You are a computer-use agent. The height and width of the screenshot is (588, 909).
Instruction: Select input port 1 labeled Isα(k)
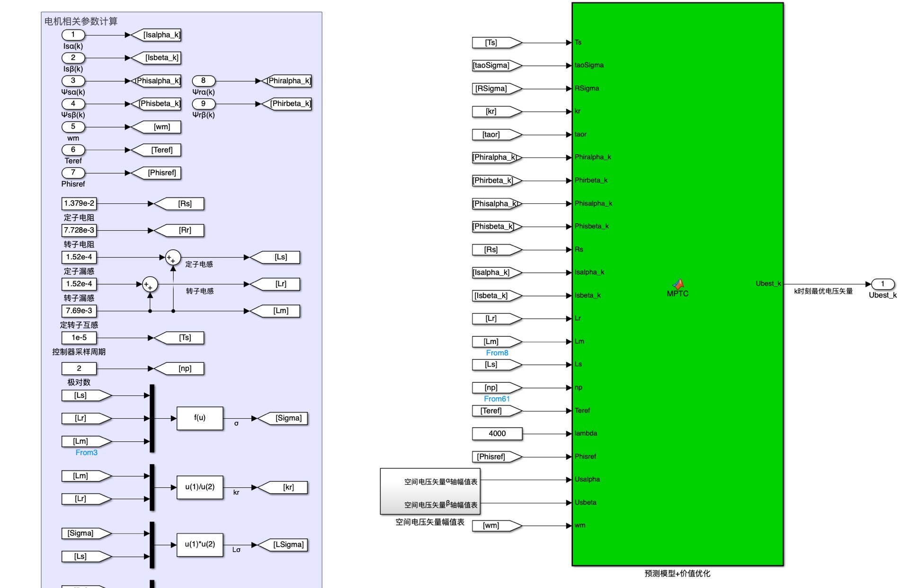pyautogui.click(x=73, y=35)
